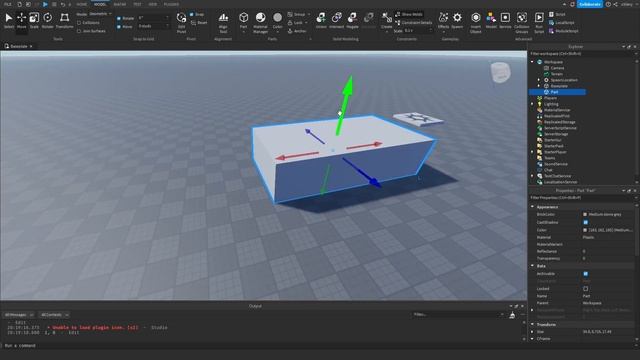
Task: Activate the Move tool
Action: (x=21, y=20)
